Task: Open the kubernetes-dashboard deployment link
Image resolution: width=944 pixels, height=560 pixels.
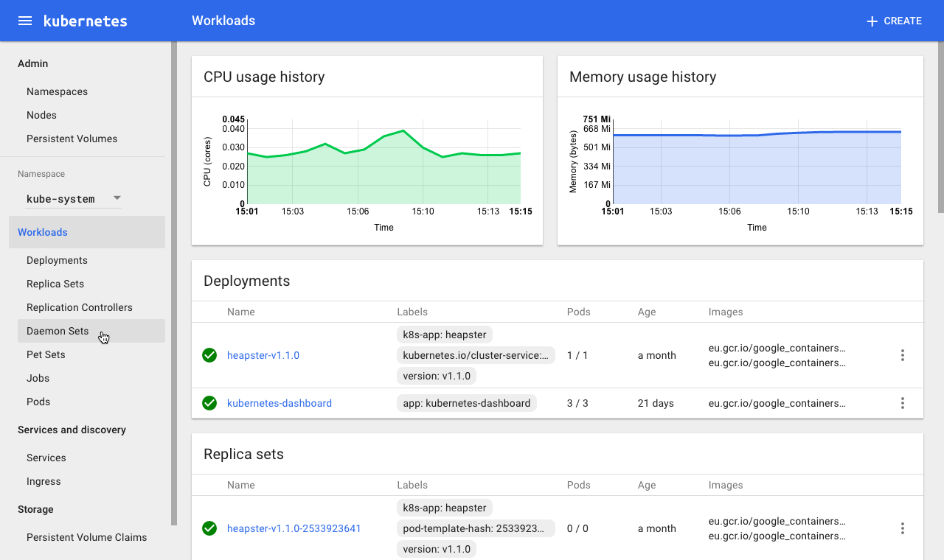Action: [280, 403]
